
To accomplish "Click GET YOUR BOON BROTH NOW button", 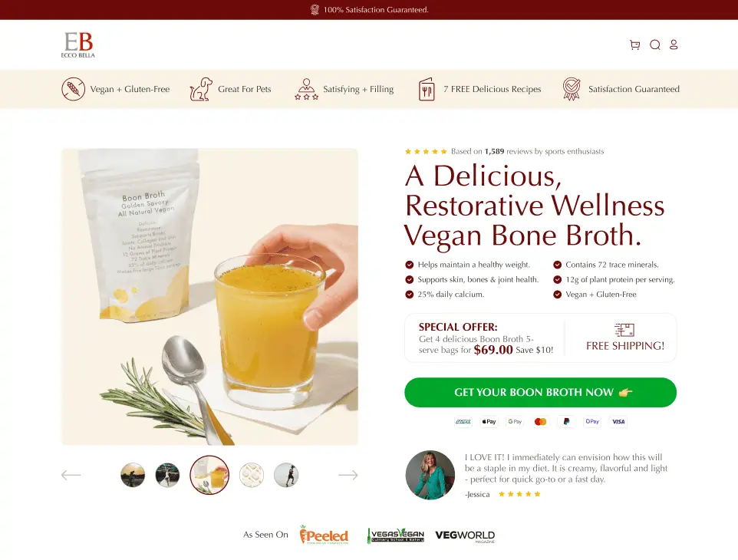I will pos(540,393).
